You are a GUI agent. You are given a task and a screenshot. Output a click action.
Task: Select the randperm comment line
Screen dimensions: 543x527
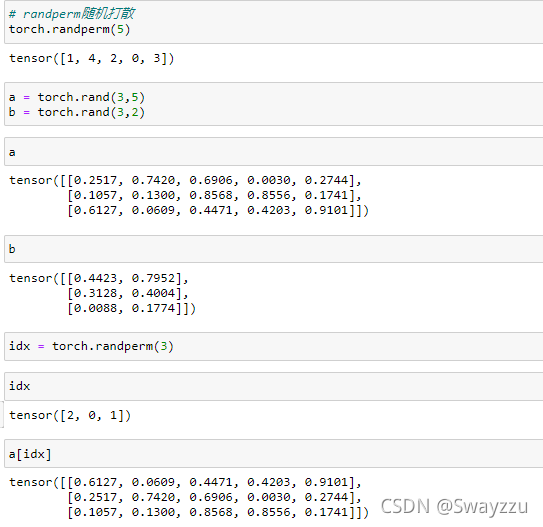point(72,14)
